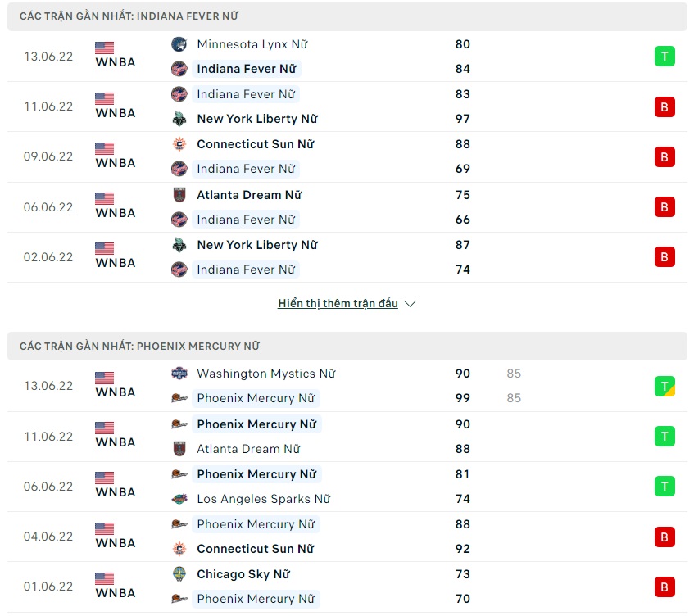This screenshot has height=616, width=694.
Task: Click red B badge for New York Liberty 87-74 match
Action: [x=665, y=256]
